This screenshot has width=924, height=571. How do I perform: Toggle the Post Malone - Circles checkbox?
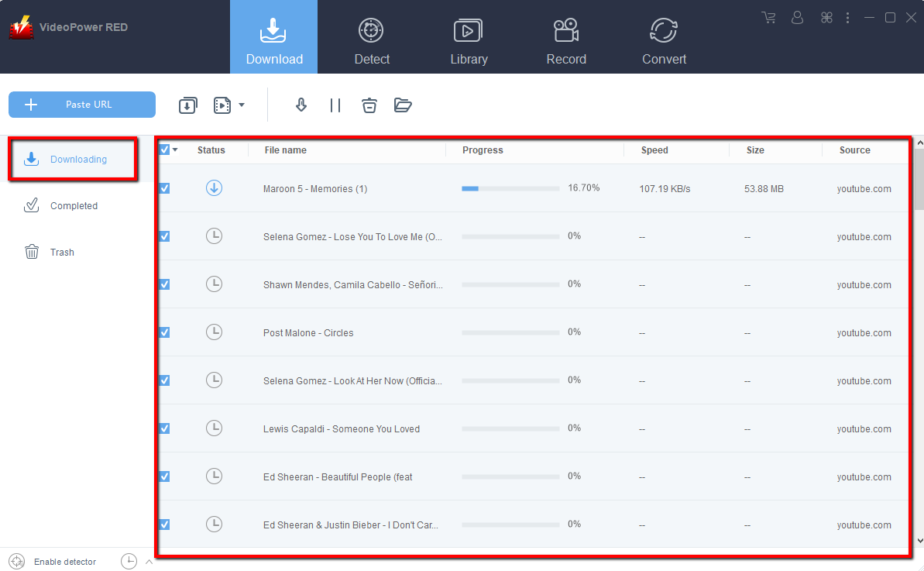tap(164, 332)
